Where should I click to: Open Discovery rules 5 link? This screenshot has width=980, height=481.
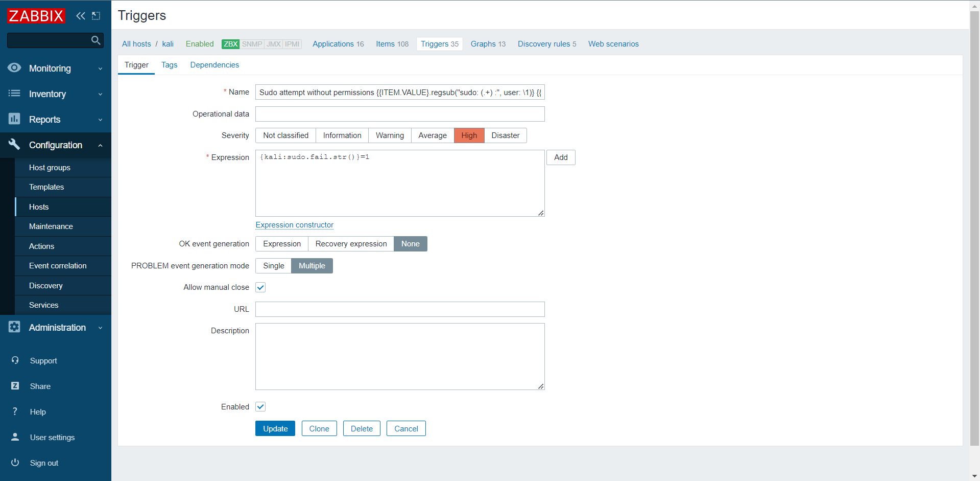[547, 44]
